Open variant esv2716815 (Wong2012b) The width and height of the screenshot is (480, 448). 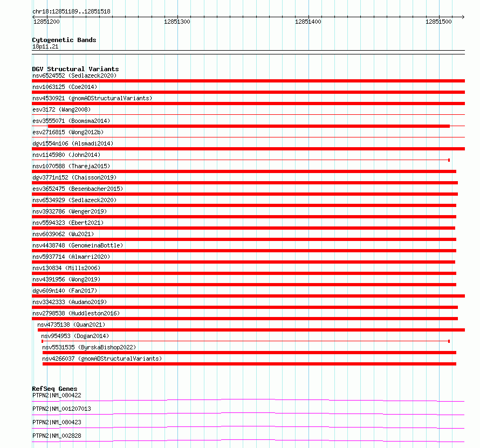coord(68,132)
